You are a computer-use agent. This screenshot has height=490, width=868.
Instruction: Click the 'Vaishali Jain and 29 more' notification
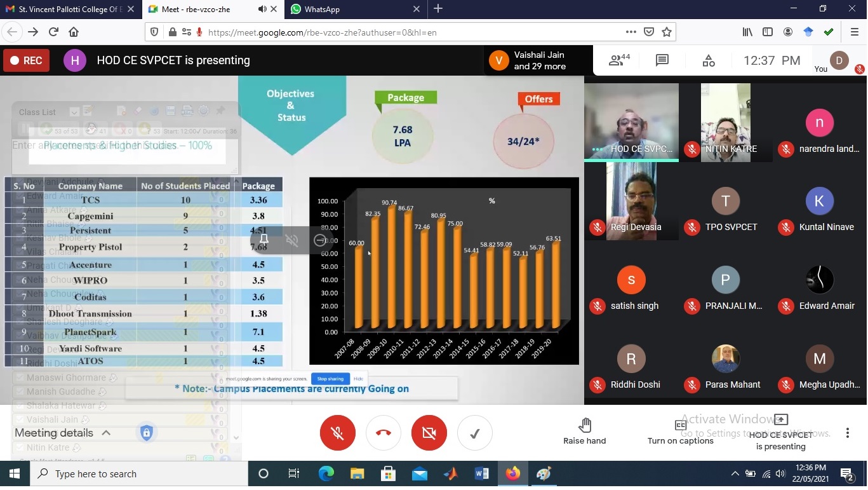point(537,60)
